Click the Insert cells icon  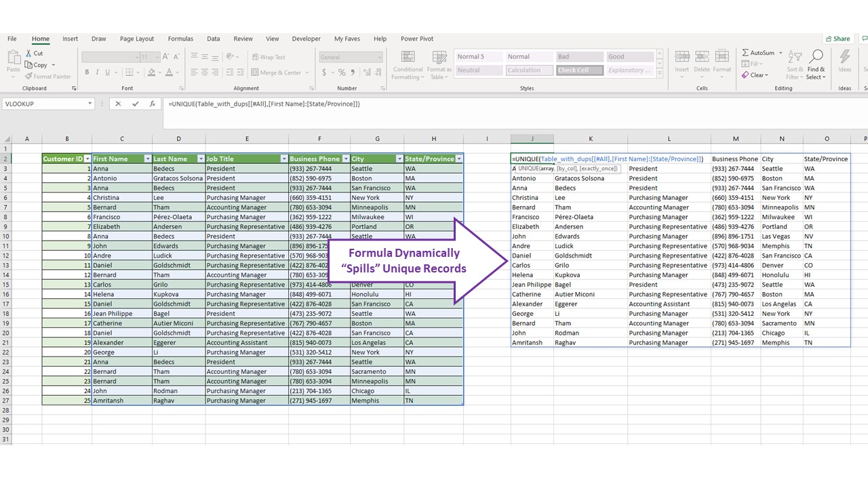pos(682,58)
